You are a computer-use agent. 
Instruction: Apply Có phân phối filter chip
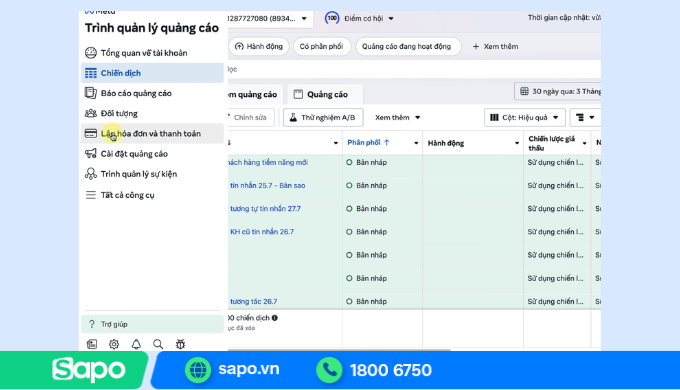(x=321, y=46)
